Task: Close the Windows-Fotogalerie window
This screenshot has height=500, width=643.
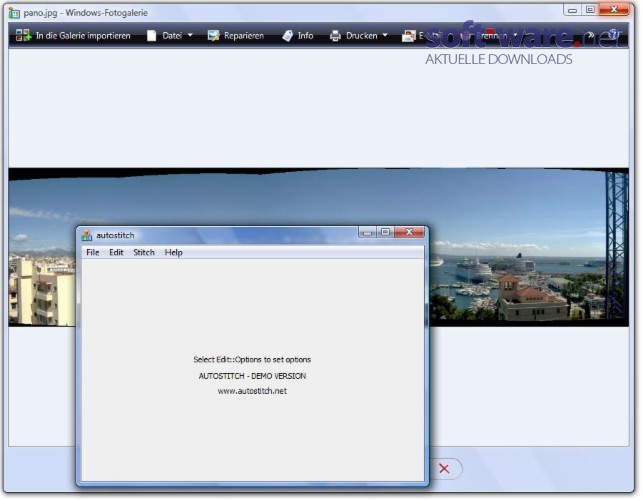Action: click(x=614, y=9)
